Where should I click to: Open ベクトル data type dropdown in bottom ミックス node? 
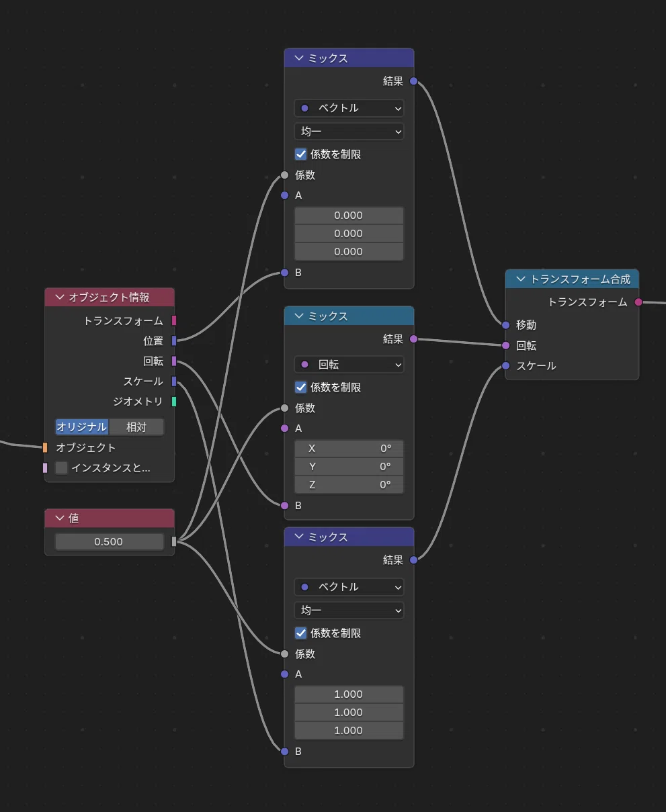(x=349, y=587)
